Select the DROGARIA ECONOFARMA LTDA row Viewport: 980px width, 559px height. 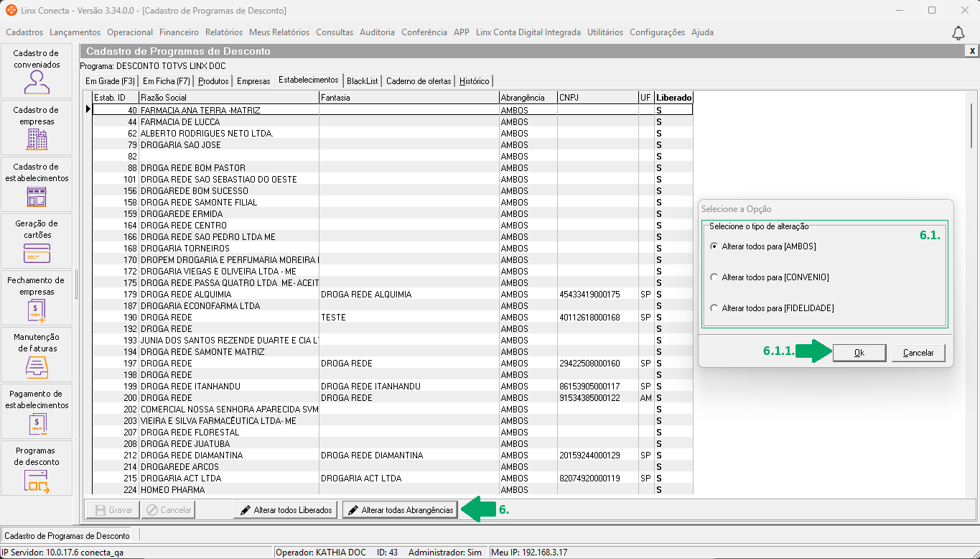tap(393, 305)
